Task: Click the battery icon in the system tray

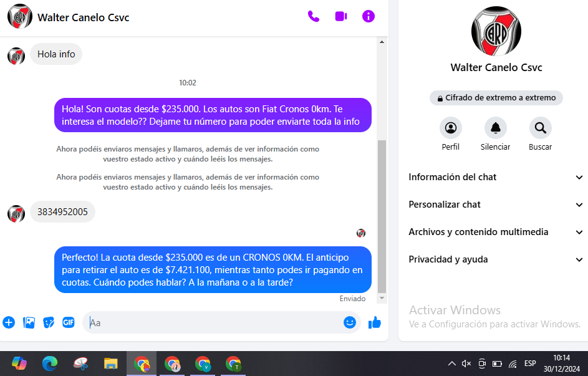Action: [497, 364]
